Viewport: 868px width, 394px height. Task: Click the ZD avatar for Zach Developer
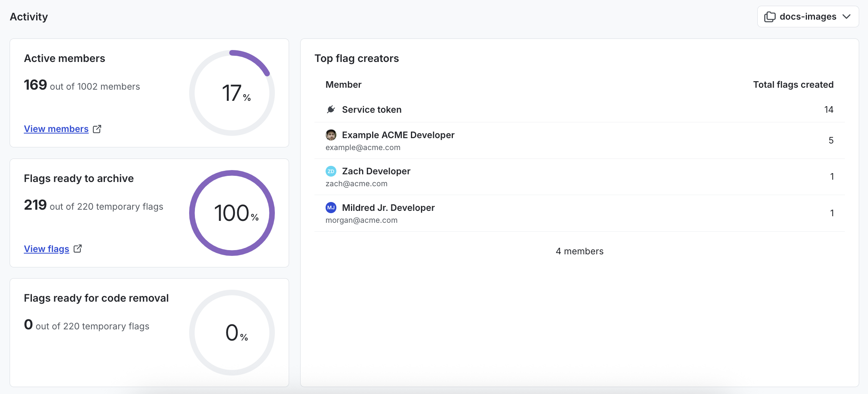[x=331, y=171]
